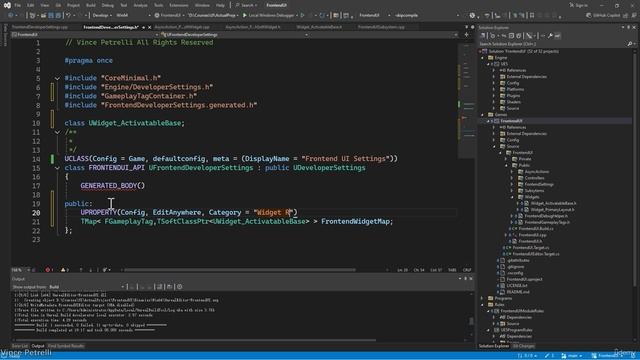Expand the Subsystems folder
Image resolution: width=640 pixels, height=360 pixels.
pyautogui.click(x=512, y=191)
